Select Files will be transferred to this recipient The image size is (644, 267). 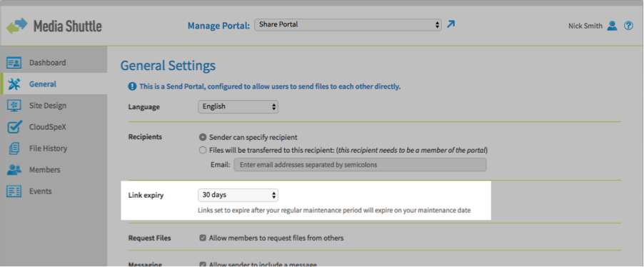pyautogui.click(x=203, y=151)
